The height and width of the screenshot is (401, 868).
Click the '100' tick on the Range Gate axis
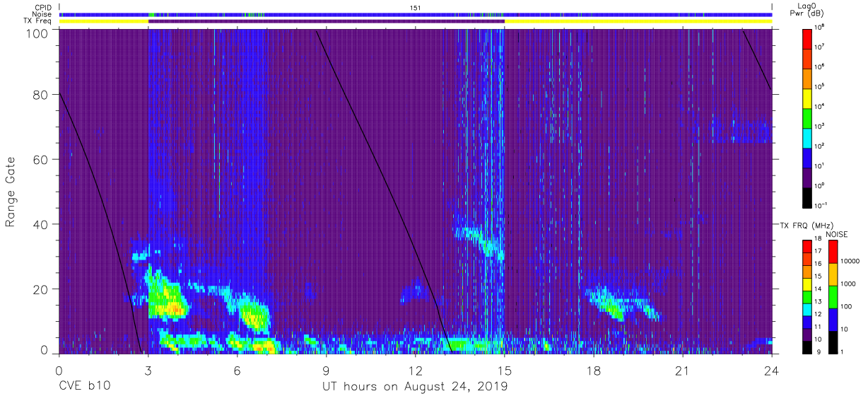(37, 33)
